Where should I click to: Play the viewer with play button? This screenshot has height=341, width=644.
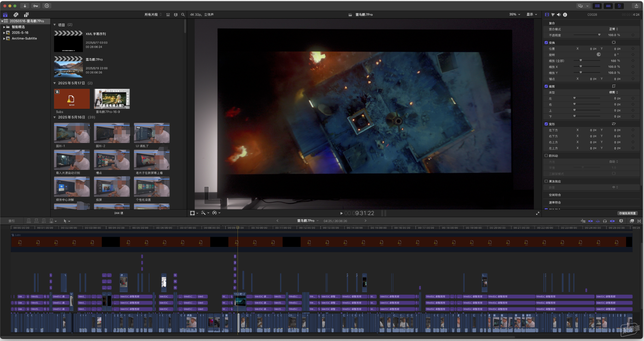[x=341, y=213]
